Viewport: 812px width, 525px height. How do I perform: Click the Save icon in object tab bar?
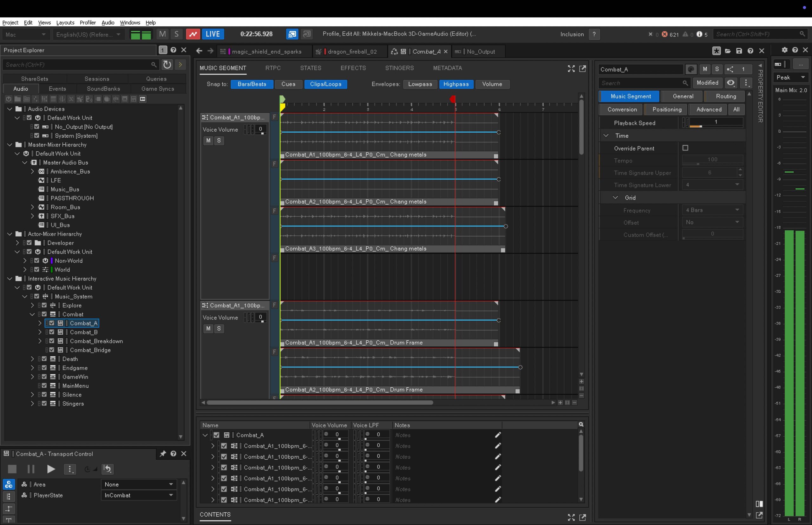point(739,51)
